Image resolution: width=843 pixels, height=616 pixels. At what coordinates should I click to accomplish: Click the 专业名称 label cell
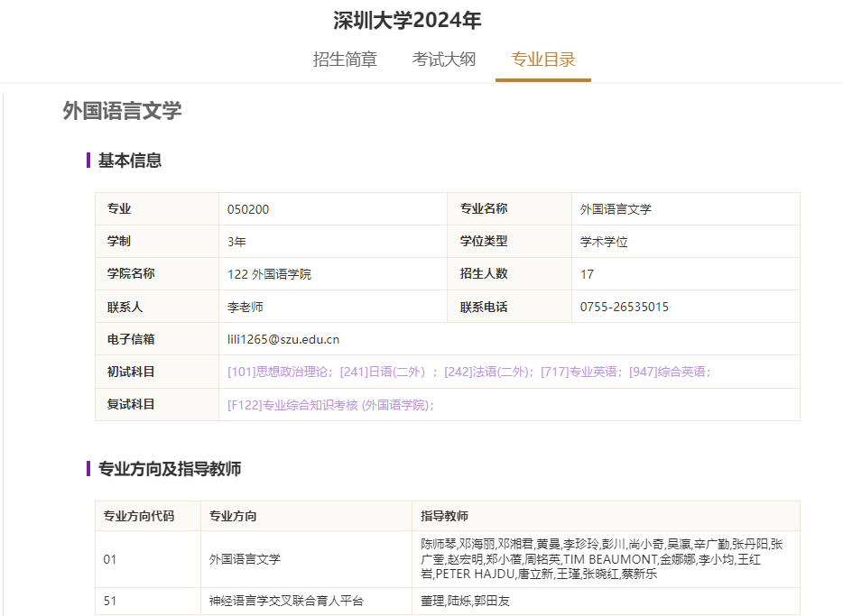509,209
